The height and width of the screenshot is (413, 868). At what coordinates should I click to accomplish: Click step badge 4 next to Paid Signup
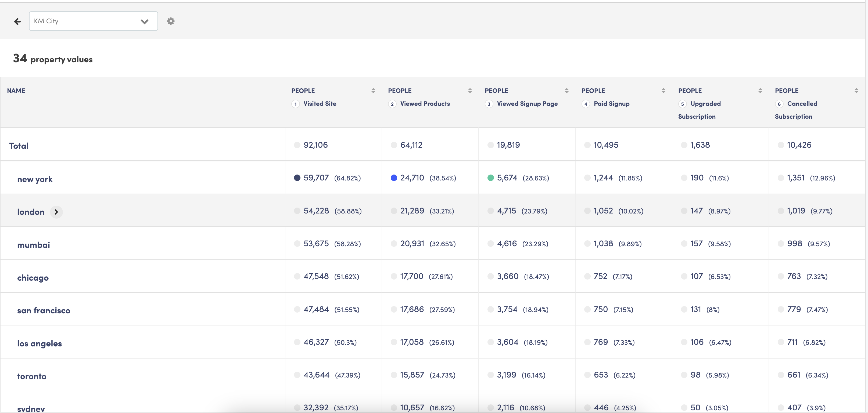point(586,104)
